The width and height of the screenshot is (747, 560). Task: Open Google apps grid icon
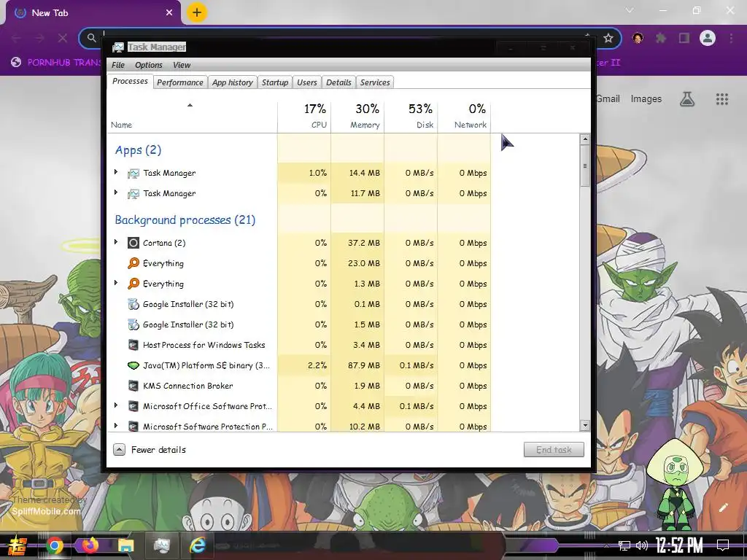[x=721, y=99]
